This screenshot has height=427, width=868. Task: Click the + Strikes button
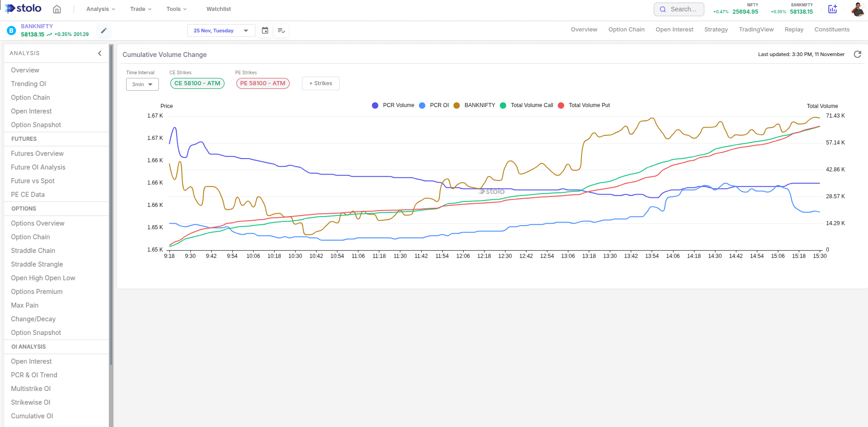pos(320,83)
